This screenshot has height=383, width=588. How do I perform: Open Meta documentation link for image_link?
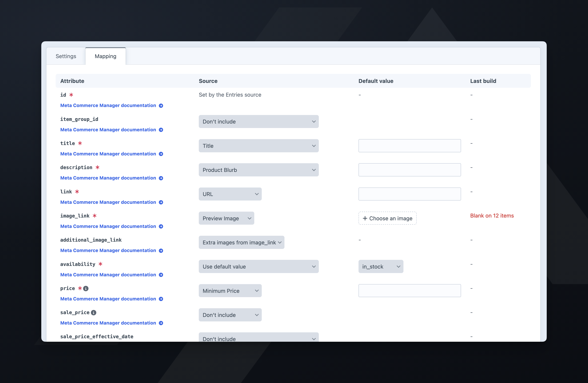(108, 226)
